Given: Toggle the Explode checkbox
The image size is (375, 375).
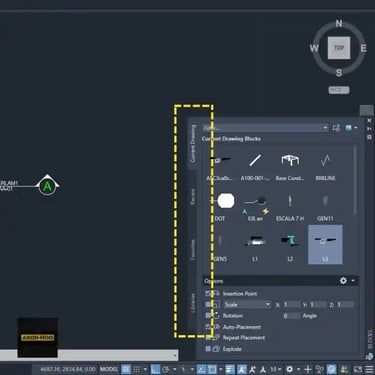Looking at the screenshot, I should tap(208, 349).
